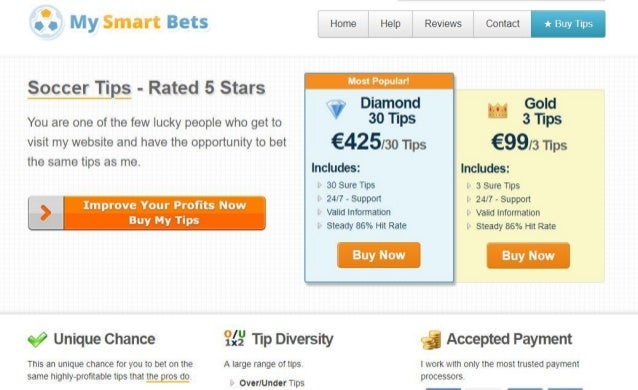
Task: Click the underlined Soccer Tips heading link
Action: [x=79, y=88]
